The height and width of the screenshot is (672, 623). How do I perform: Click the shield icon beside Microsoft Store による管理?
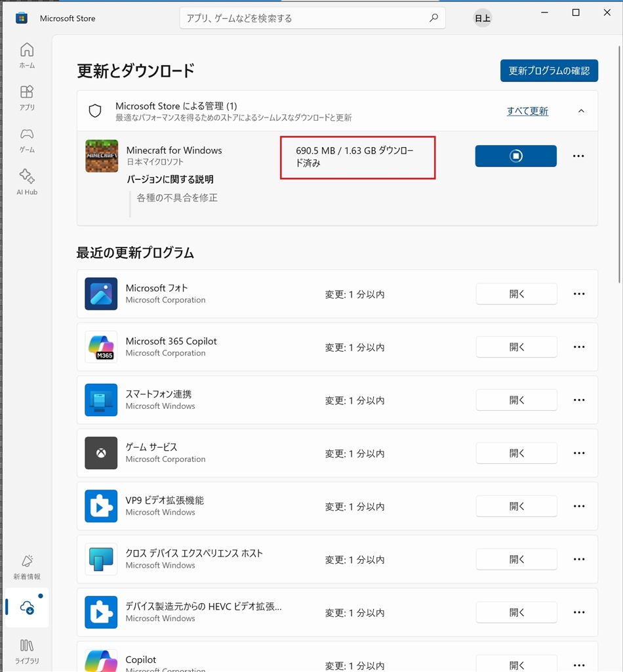(95, 110)
